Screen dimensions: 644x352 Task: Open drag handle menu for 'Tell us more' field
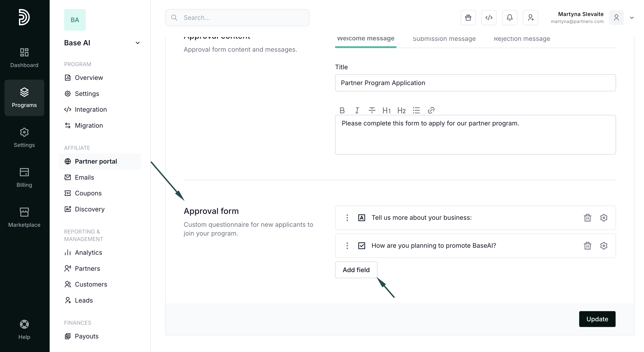tap(347, 218)
